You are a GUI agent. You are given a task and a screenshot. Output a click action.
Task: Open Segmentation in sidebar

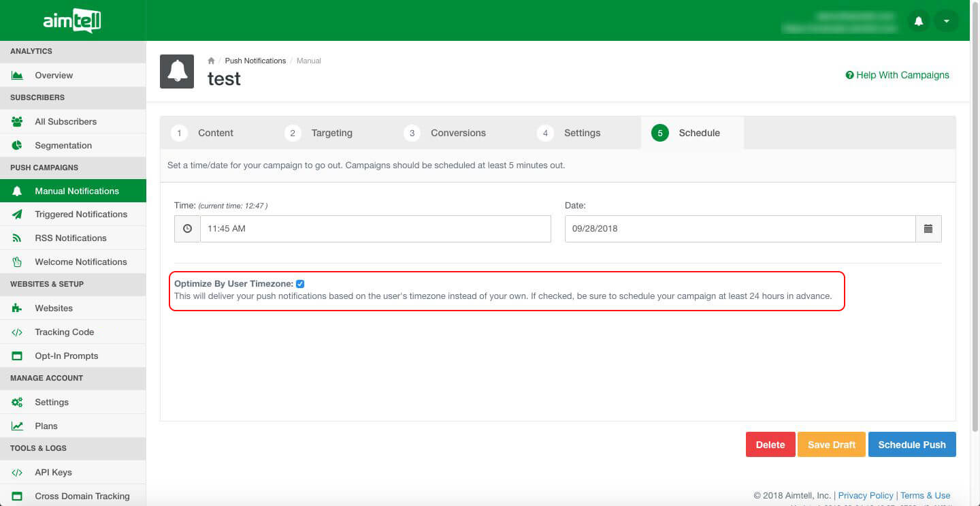73,146
